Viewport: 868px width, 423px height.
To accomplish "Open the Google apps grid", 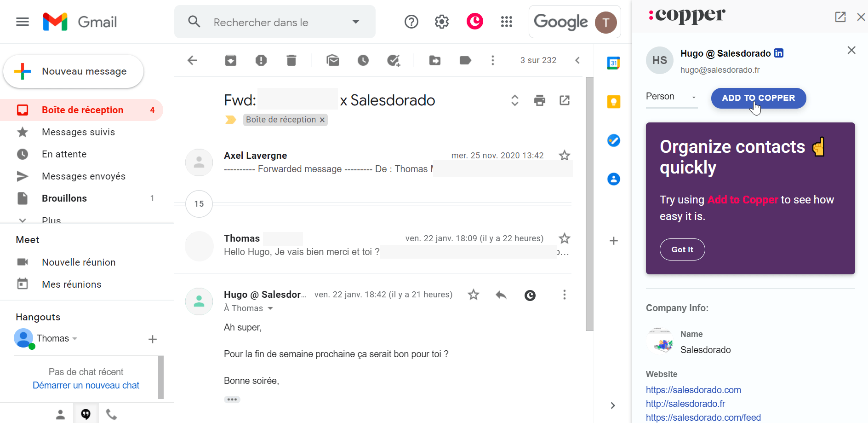I will click(506, 22).
